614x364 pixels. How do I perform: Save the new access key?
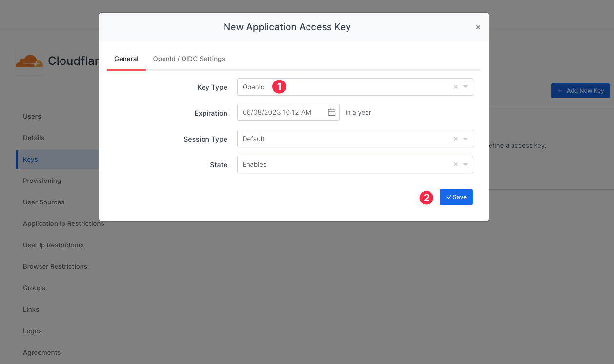tap(456, 197)
